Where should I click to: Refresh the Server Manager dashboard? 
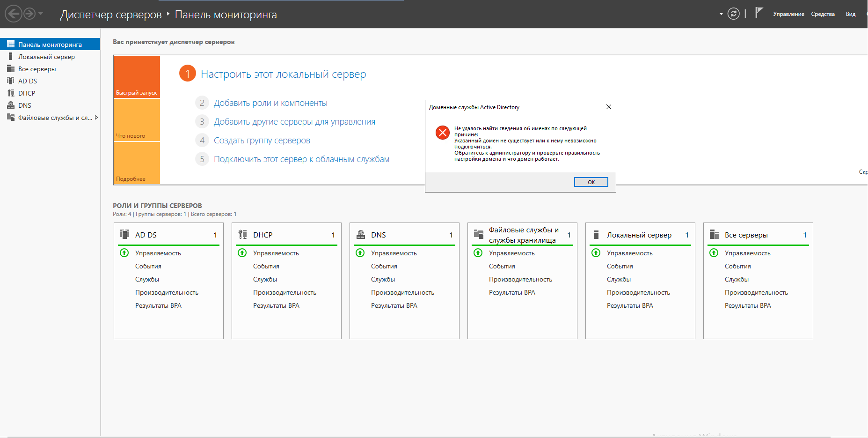pos(734,14)
